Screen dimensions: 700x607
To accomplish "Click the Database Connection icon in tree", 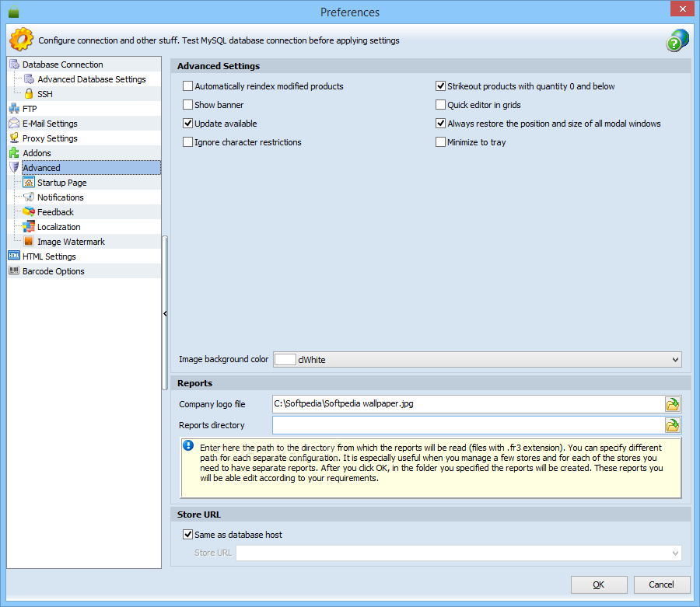I will coord(14,65).
